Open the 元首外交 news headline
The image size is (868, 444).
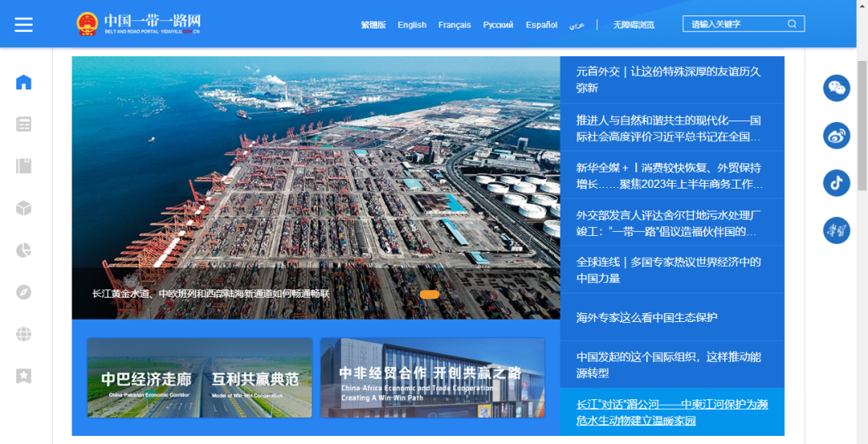668,80
